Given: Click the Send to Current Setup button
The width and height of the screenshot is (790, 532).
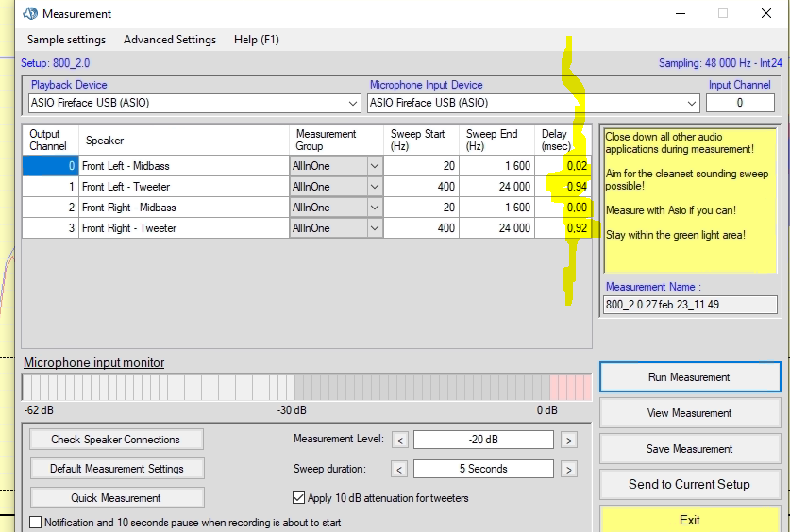Looking at the screenshot, I should click(689, 484).
